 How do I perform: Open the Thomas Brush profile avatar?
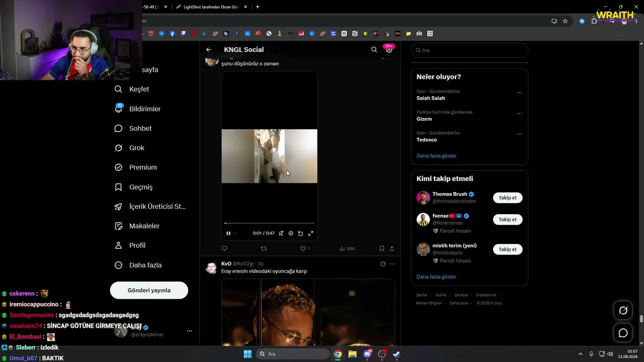423,198
